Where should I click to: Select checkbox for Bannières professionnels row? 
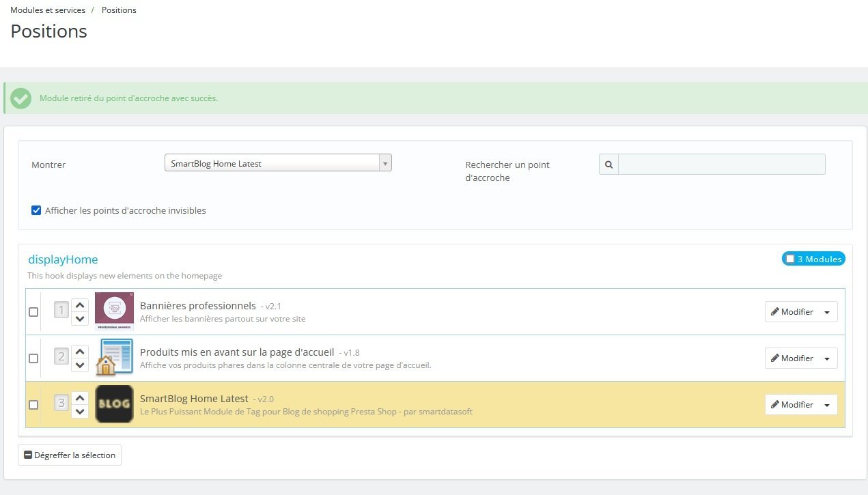coord(33,312)
